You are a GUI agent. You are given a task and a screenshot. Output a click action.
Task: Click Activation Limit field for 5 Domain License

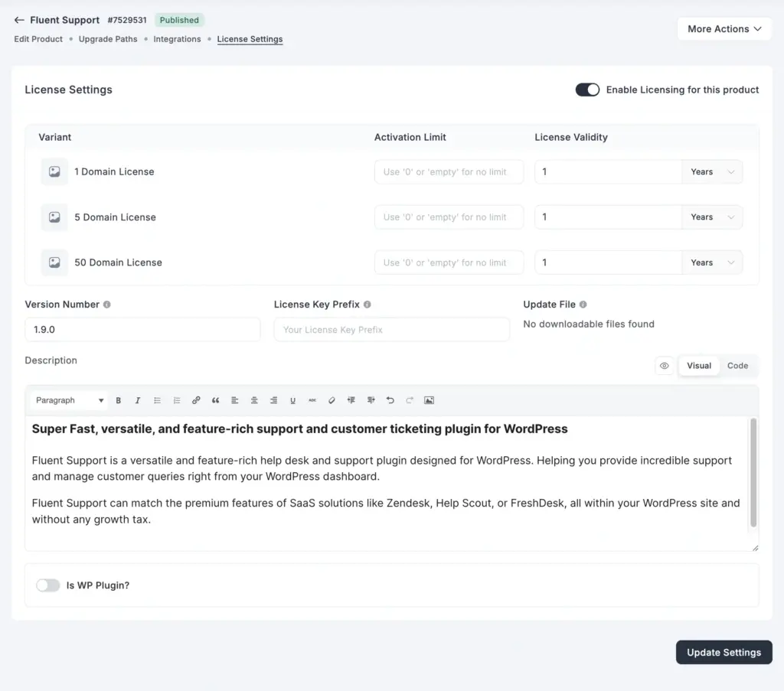(x=449, y=217)
